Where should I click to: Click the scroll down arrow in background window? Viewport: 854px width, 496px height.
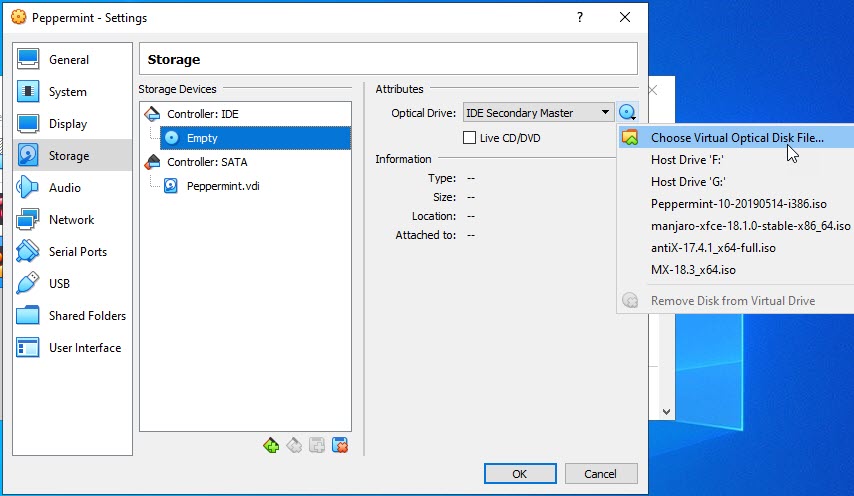click(667, 412)
